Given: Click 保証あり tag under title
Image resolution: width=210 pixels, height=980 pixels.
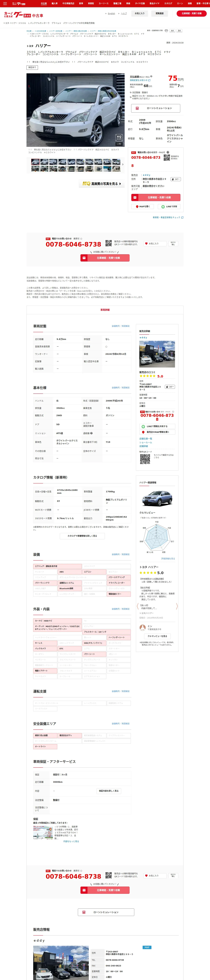Looking at the screenshot, I should pyautogui.click(x=32, y=67).
